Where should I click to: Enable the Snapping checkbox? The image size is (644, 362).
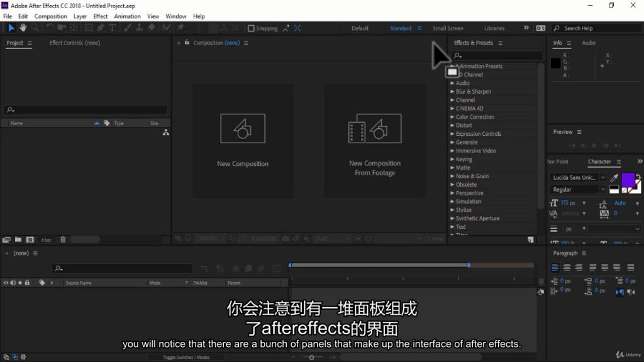tap(251, 28)
